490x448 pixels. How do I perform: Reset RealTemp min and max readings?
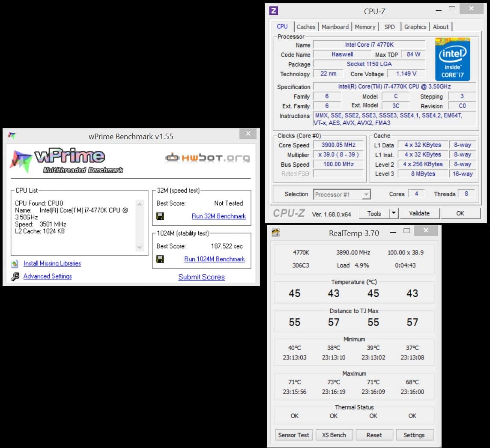(374, 435)
